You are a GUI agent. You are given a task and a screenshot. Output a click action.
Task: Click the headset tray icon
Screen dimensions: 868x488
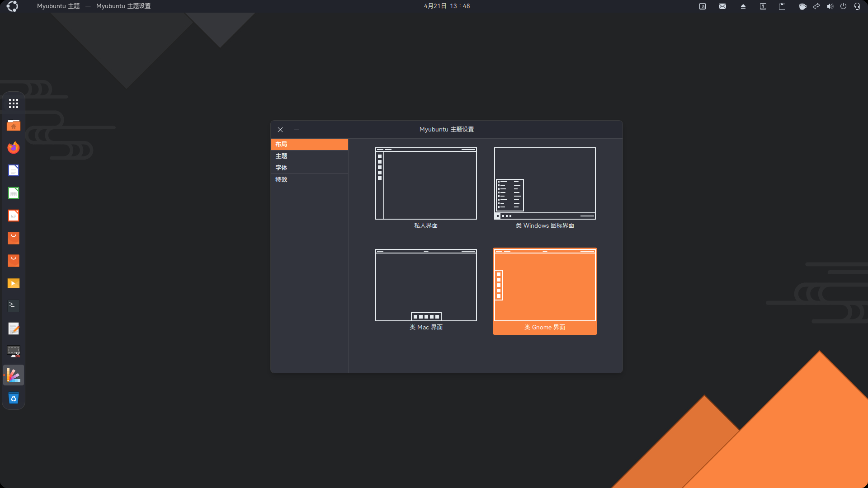click(857, 6)
